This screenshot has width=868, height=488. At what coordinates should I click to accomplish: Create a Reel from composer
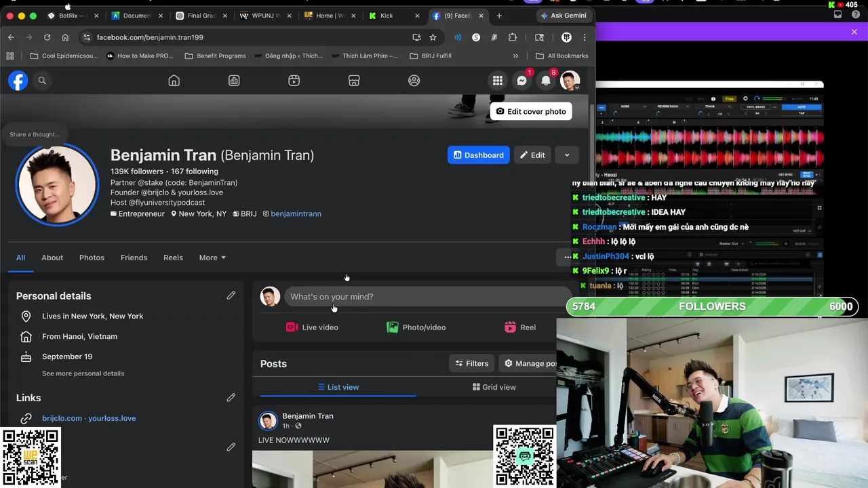(x=520, y=327)
